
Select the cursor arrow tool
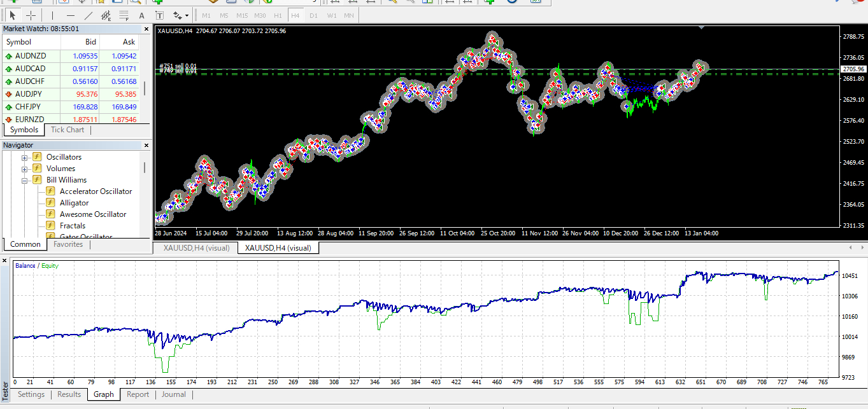point(13,15)
